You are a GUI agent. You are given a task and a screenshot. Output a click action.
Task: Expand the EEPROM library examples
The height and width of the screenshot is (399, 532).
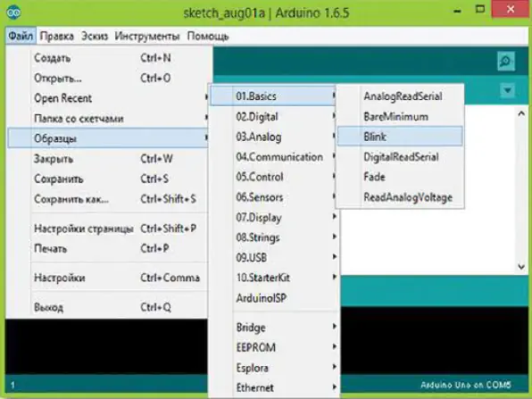point(273,347)
